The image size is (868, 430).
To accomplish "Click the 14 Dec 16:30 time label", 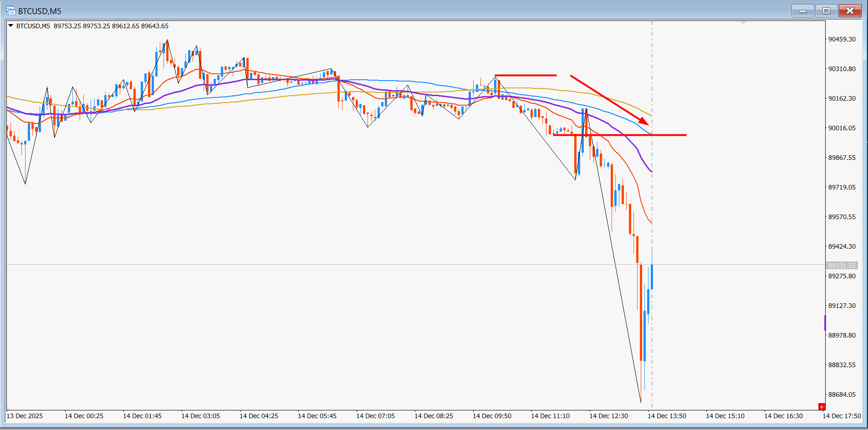I will pyautogui.click(x=783, y=416).
